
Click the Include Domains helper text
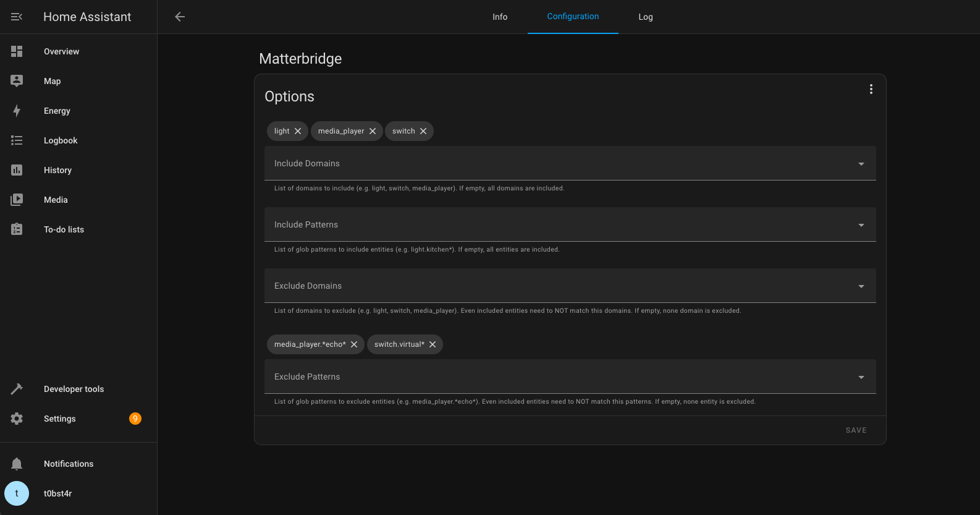[419, 188]
